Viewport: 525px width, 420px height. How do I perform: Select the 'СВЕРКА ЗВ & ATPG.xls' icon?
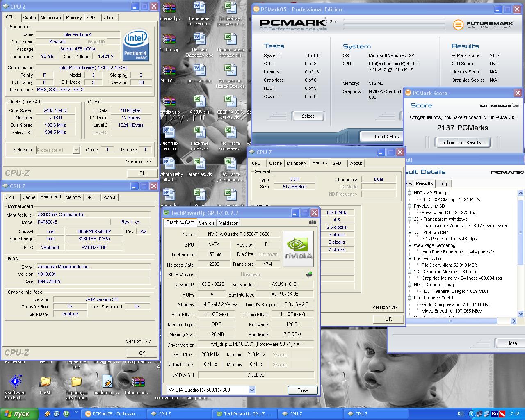point(231,101)
